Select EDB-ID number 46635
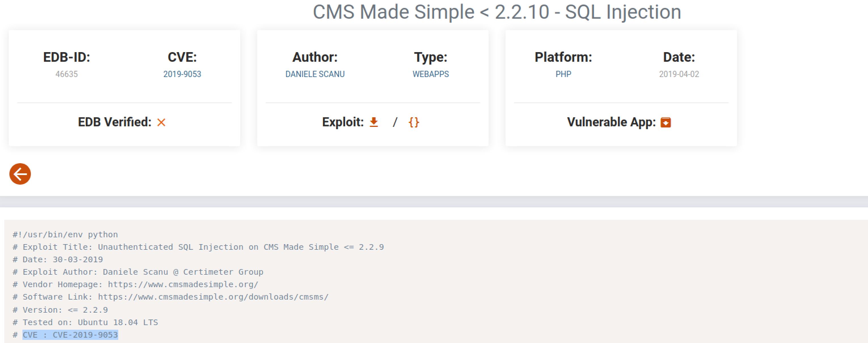This screenshot has height=343, width=868. pos(66,74)
